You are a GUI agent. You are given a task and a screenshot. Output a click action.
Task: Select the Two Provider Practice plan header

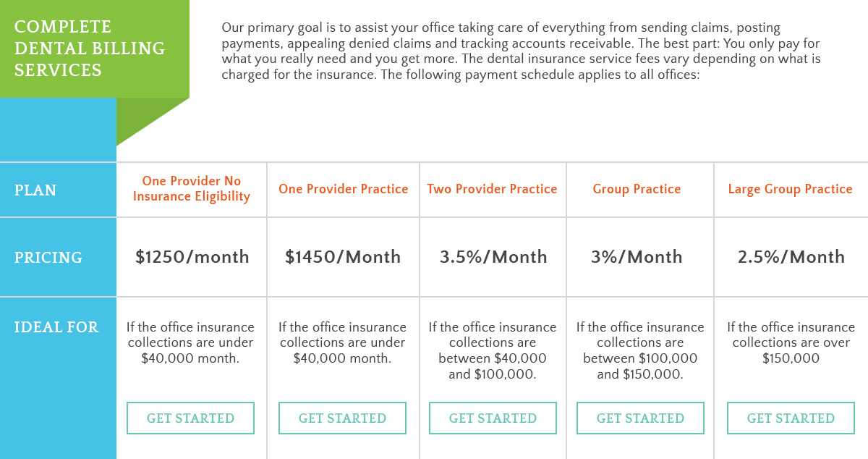point(493,189)
